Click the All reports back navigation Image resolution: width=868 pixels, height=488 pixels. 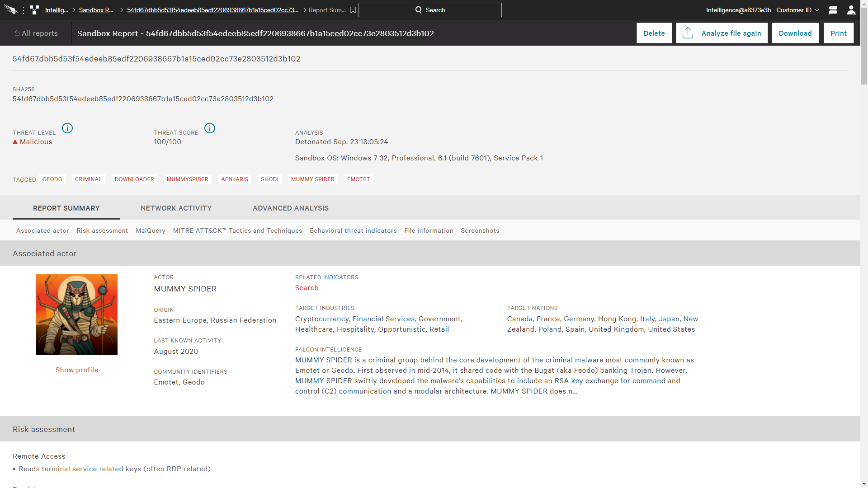tap(35, 33)
